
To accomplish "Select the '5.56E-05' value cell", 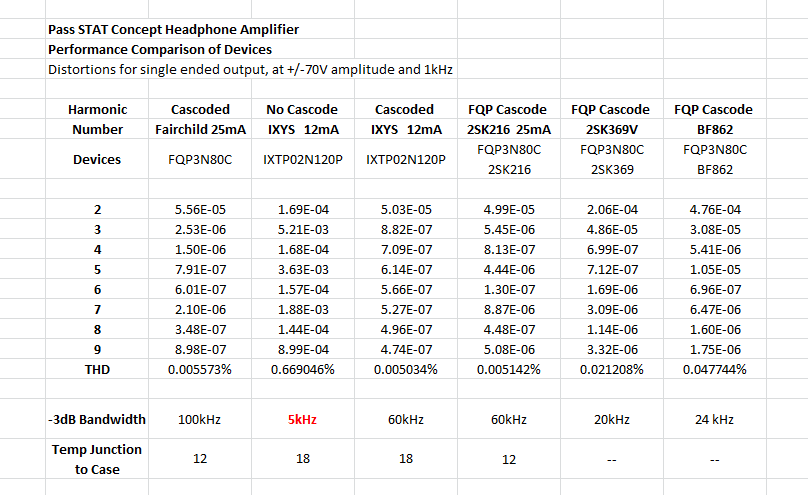I will coord(200,210).
